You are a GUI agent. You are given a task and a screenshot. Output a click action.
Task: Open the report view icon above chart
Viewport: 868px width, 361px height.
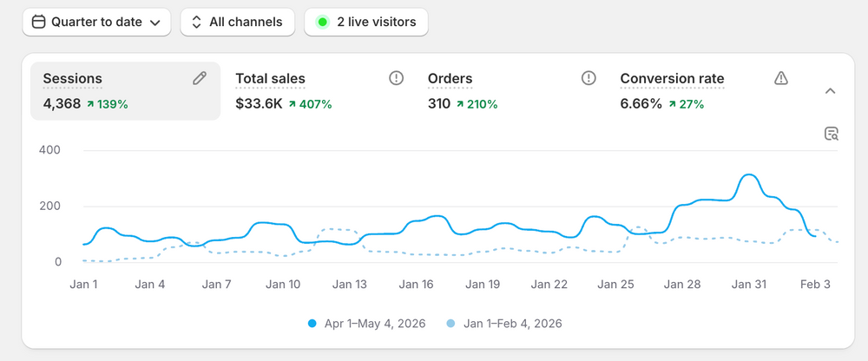(832, 134)
